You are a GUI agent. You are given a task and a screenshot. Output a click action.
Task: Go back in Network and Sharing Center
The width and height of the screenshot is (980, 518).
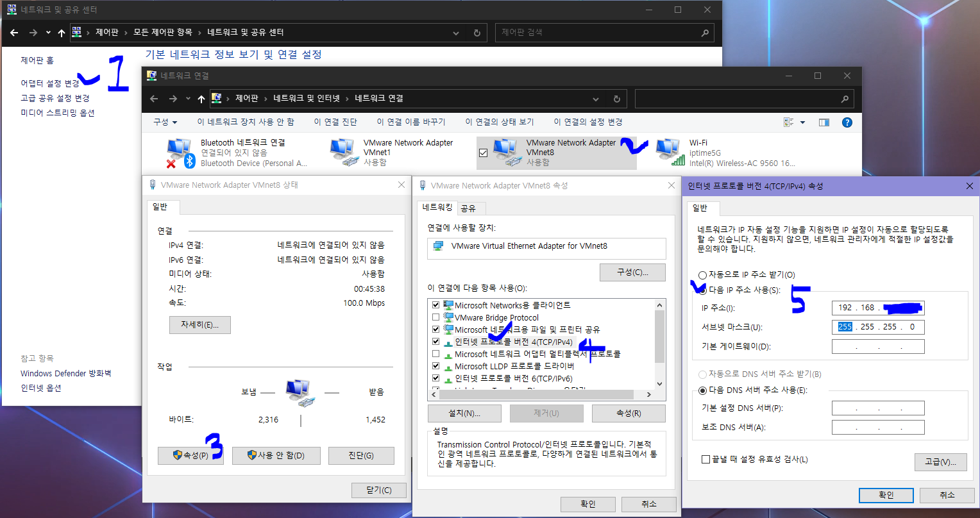(14, 32)
